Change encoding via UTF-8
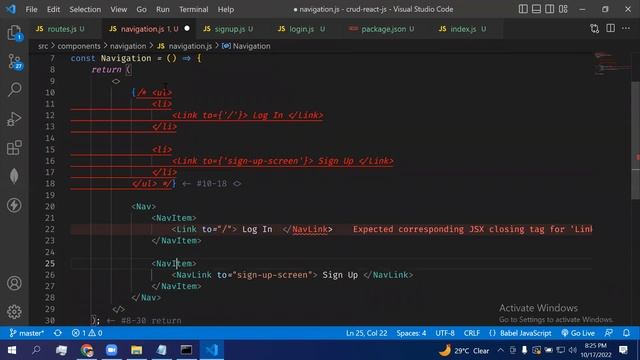Image resolution: width=640 pixels, height=360 pixels. [445, 333]
